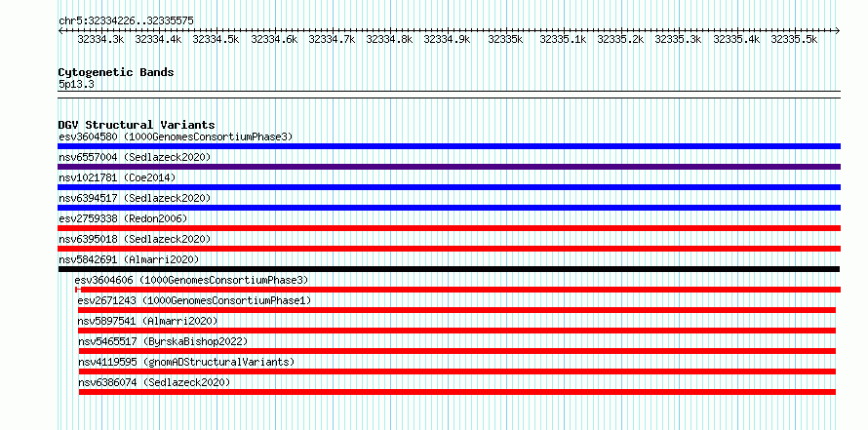The height and width of the screenshot is (430, 868).
Task: Open esv2671243 (1000GenomesConsortiumPhase1) label
Action: click(194, 300)
